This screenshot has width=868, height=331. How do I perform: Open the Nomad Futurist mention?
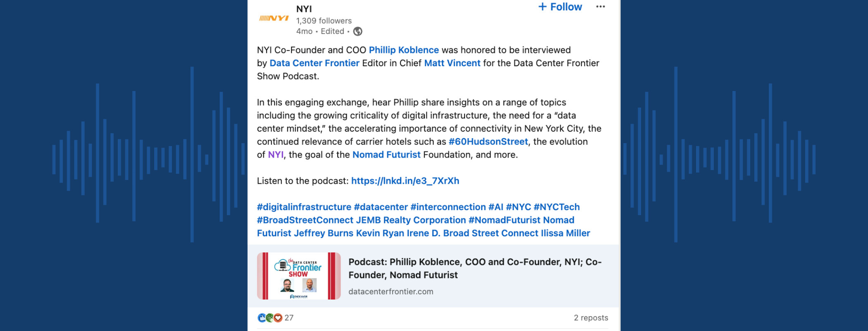386,155
